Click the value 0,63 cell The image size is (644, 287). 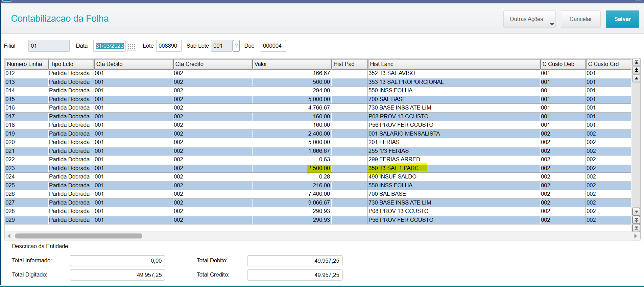(292, 160)
